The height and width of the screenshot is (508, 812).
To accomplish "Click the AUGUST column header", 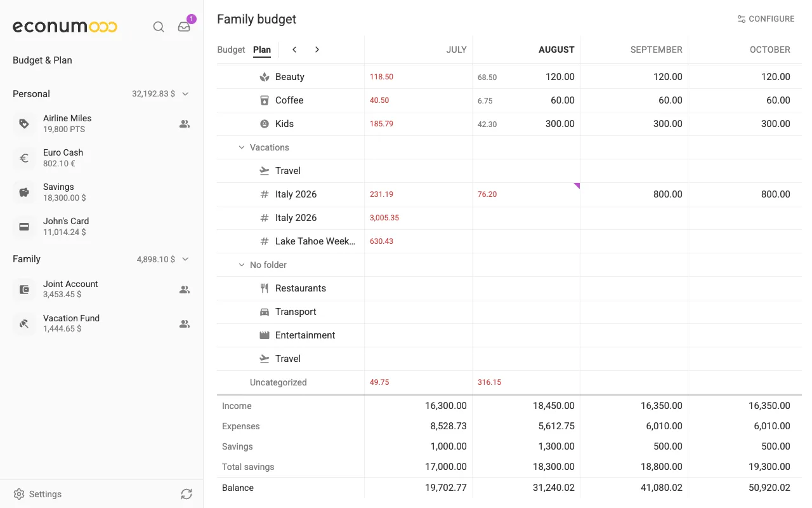I will point(556,50).
